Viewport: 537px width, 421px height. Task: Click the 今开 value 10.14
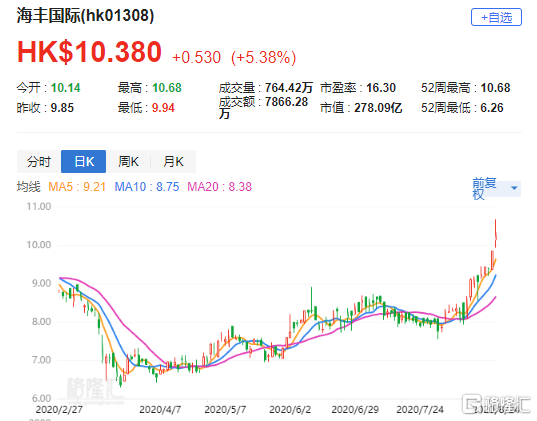tap(65, 88)
